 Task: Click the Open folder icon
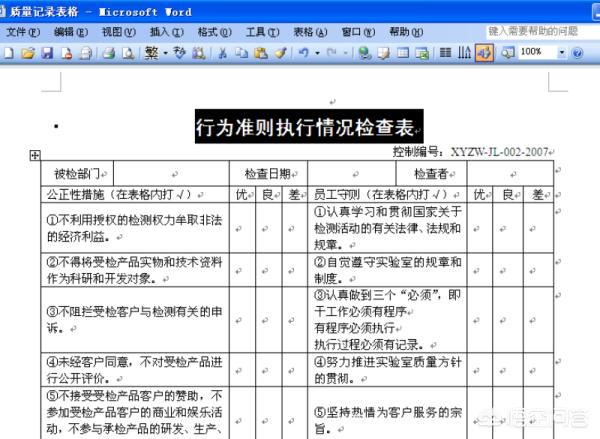point(28,53)
